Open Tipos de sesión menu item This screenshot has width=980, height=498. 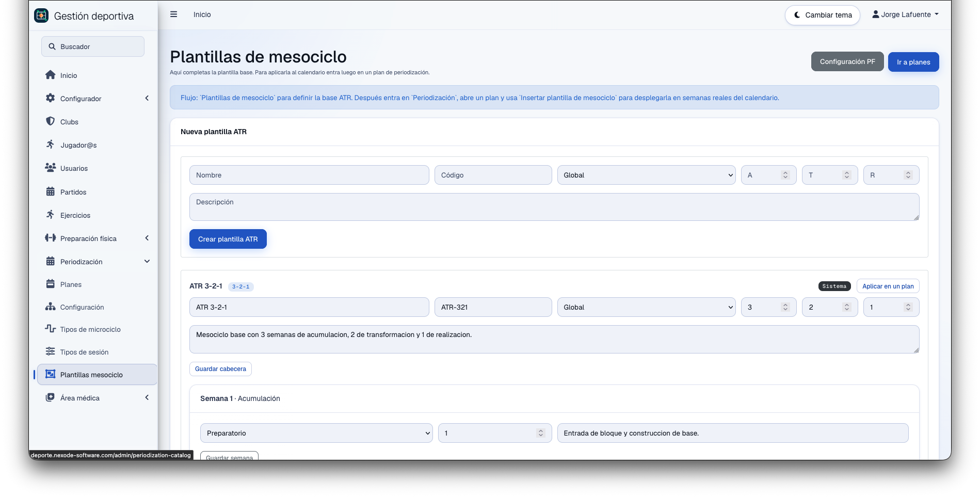pos(97,352)
